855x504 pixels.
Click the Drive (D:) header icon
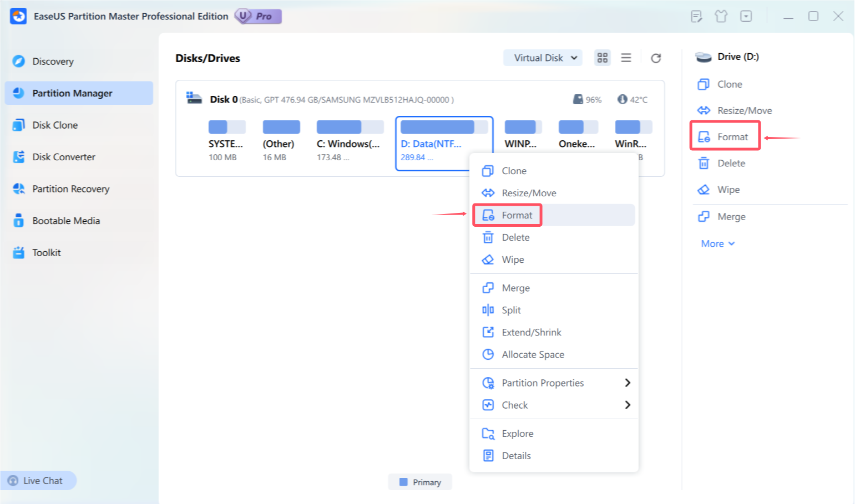click(704, 57)
